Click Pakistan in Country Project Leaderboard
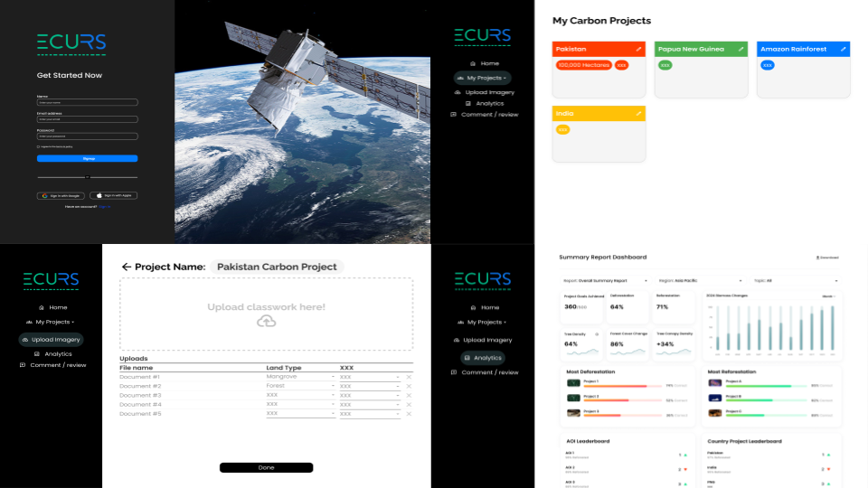 715,453
